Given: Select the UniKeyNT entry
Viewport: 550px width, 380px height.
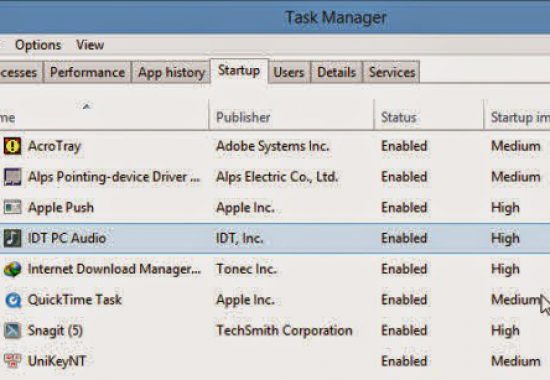Looking at the screenshot, I should point(57,361).
